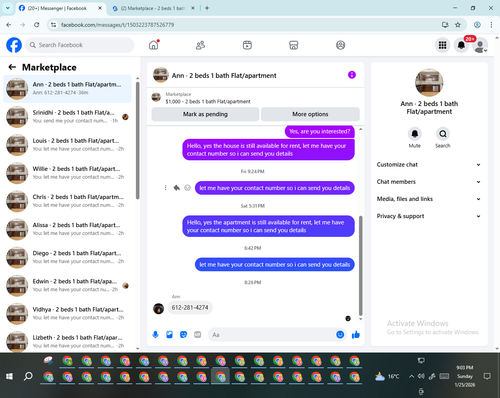Attach a file photo icon in composer
The image size is (500, 398).
tap(169, 334)
